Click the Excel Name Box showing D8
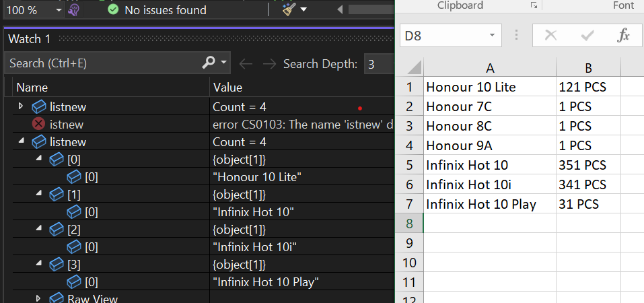644x303 pixels. click(443, 36)
